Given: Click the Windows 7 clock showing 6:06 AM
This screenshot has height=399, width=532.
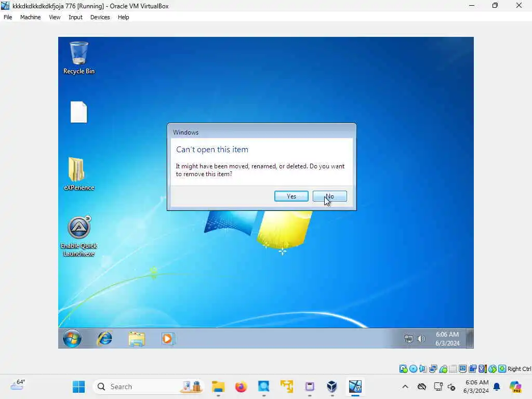Looking at the screenshot, I should [447, 339].
